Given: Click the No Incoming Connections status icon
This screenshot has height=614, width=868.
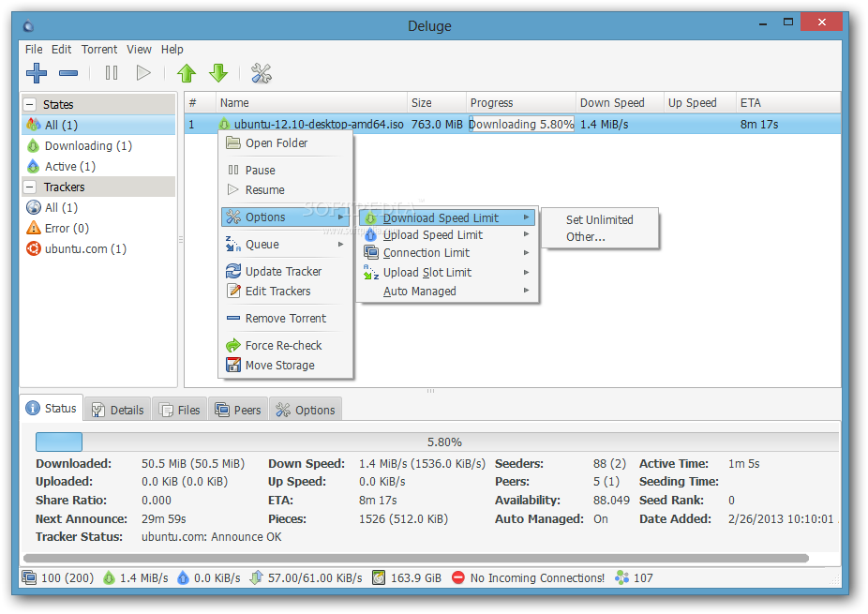Looking at the screenshot, I should 458,577.
